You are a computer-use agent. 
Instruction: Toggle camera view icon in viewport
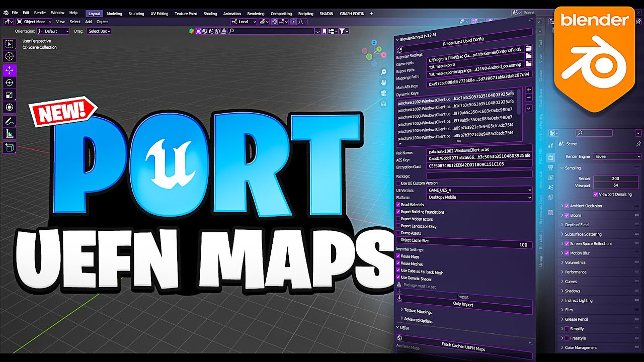(x=383, y=93)
